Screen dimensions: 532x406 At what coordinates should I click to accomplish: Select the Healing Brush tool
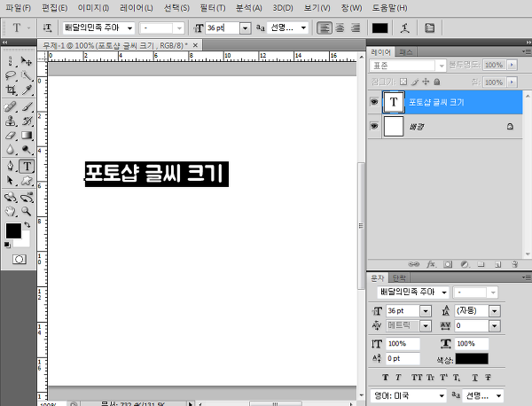(11, 106)
